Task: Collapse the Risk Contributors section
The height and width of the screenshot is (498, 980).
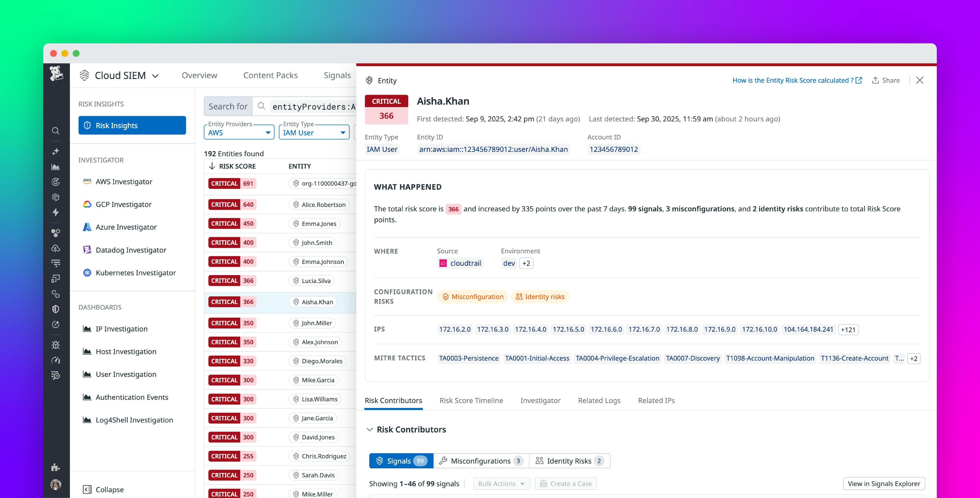Action: click(370, 429)
